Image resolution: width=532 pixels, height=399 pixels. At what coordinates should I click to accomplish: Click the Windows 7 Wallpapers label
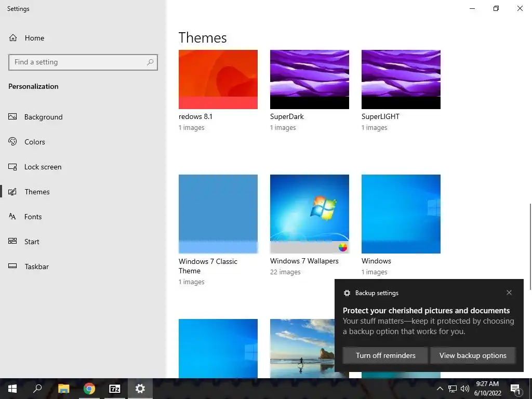click(304, 261)
